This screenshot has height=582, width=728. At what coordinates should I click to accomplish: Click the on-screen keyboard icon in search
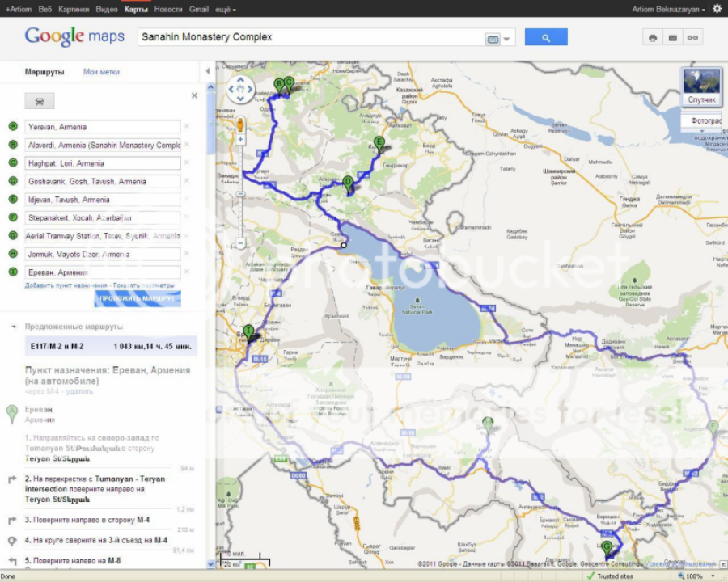(x=493, y=38)
